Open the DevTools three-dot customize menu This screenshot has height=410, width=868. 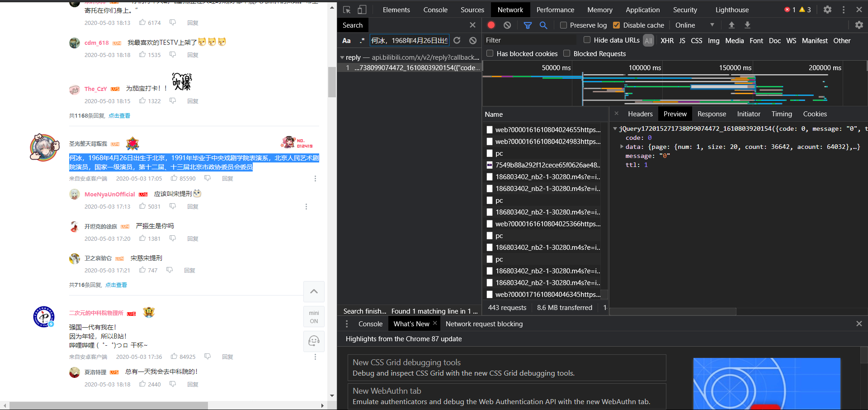pyautogui.click(x=844, y=10)
